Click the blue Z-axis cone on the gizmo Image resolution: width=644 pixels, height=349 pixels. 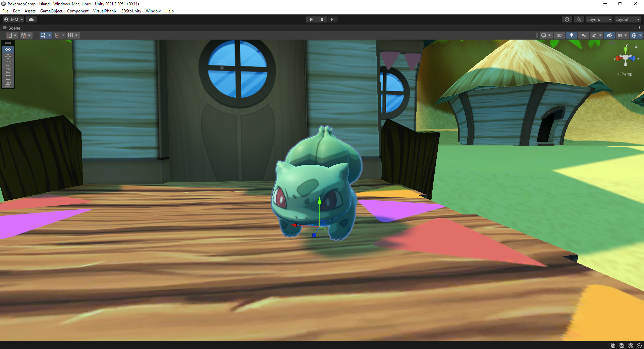click(x=633, y=58)
